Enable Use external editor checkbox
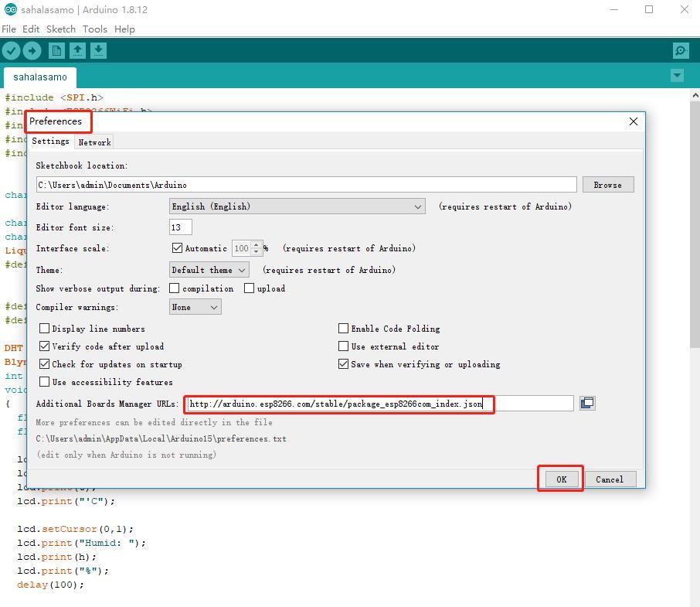This screenshot has height=607, width=700. pyautogui.click(x=343, y=346)
